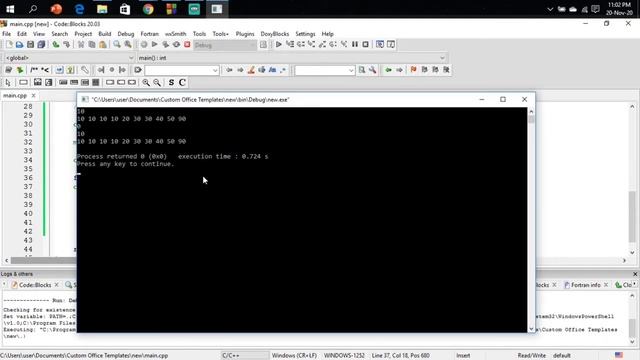640x360 pixels.
Task: Select the Code::Blocks log tab
Action: point(35,285)
